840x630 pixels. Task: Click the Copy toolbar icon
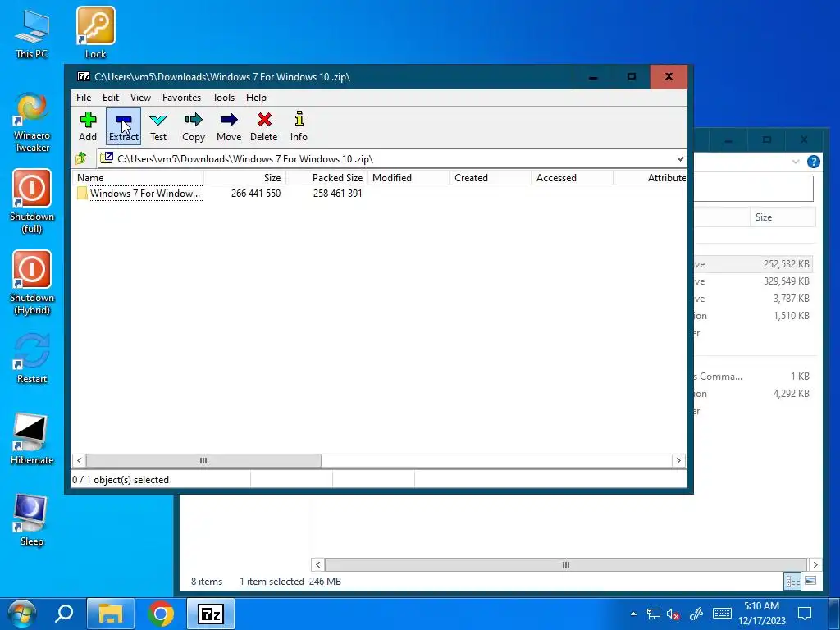coord(194,126)
